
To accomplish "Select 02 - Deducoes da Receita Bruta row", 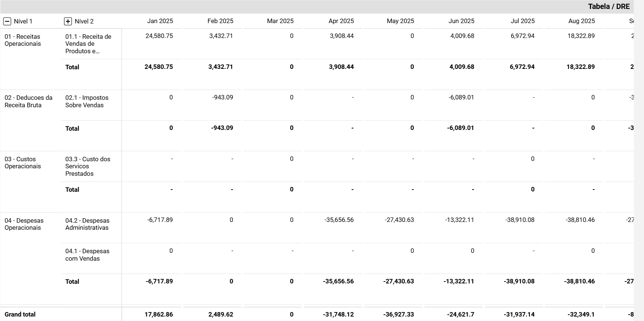I will [28, 101].
